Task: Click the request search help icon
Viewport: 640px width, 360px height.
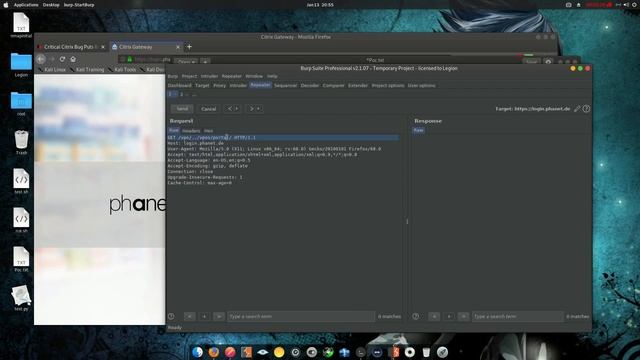Action: pos(171,316)
